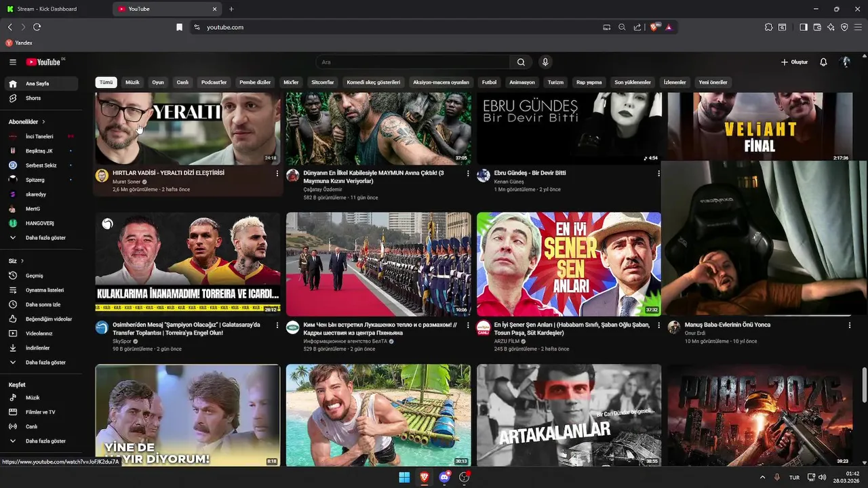Viewport: 868px width, 488px height.
Task: Click the page vertical scrollbar
Action: (x=864, y=385)
